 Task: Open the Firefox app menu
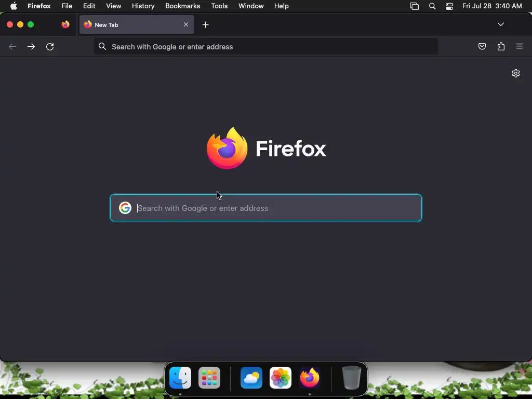coord(39,6)
